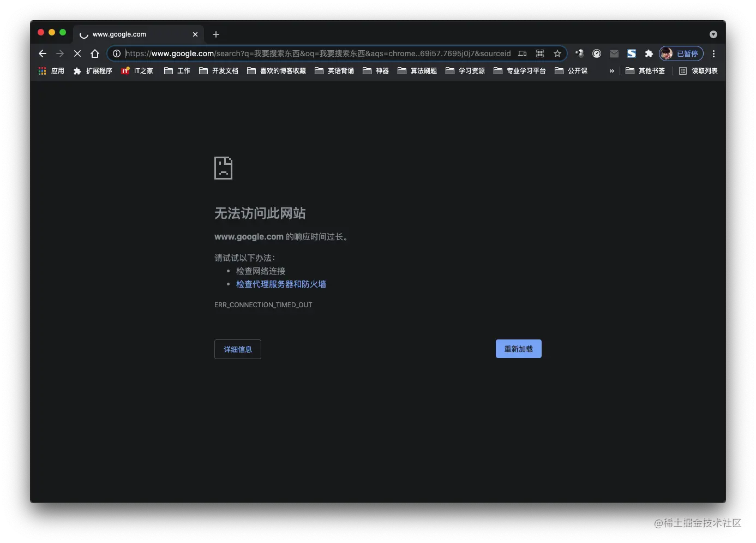Click the sad page error icon

[224, 168]
